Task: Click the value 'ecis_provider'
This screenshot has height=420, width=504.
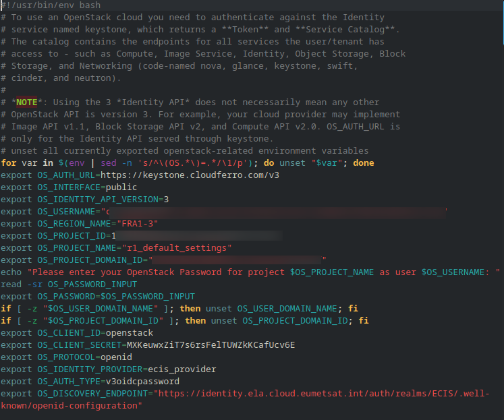Action: point(182,369)
